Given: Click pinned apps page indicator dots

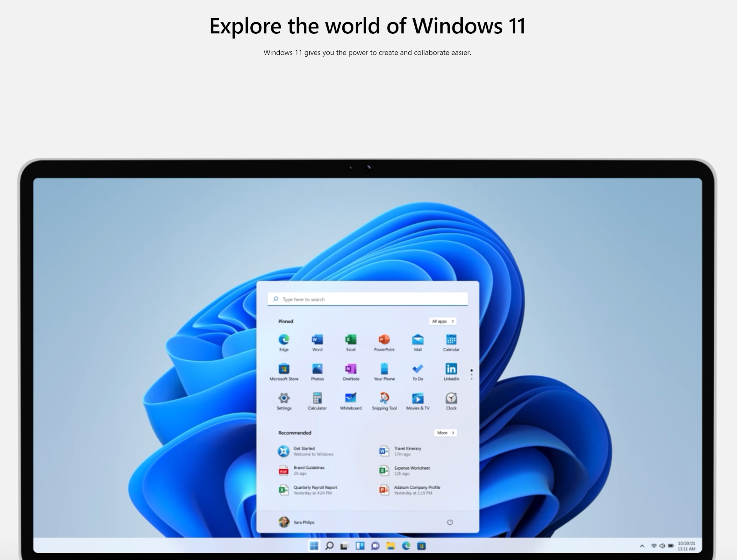Looking at the screenshot, I should point(471,374).
